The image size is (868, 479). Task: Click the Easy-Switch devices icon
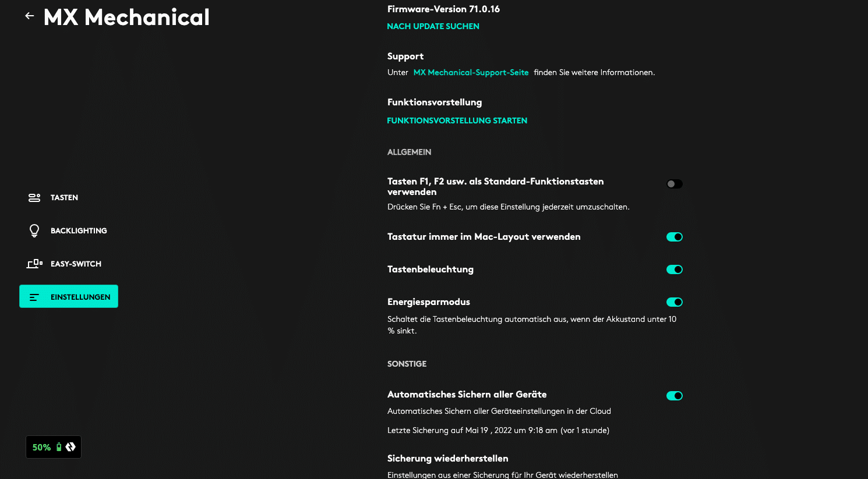click(34, 264)
